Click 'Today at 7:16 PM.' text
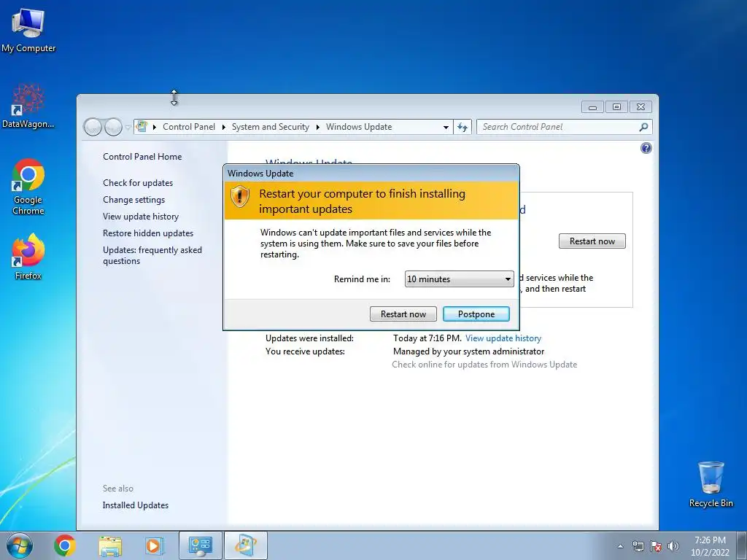The width and height of the screenshot is (747, 560). point(427,338)
